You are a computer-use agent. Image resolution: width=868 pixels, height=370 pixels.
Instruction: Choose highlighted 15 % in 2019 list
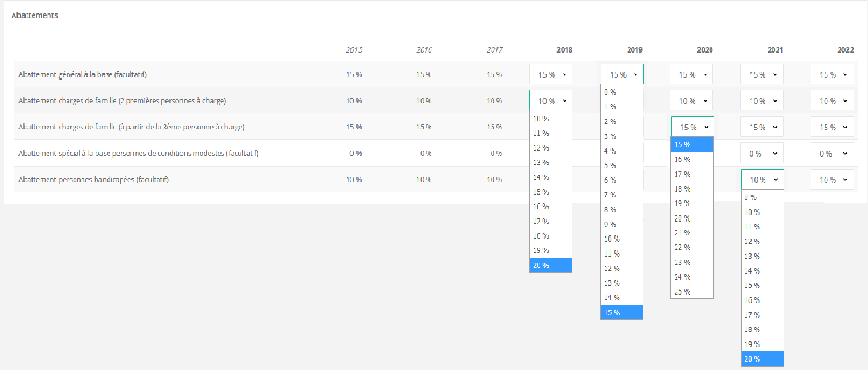coord(621,312)
